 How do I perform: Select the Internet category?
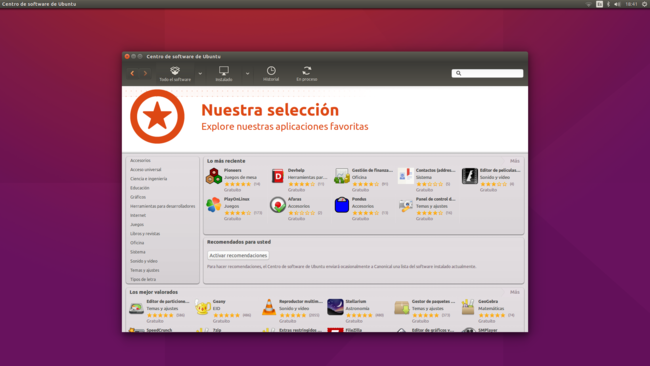point(138,215)
